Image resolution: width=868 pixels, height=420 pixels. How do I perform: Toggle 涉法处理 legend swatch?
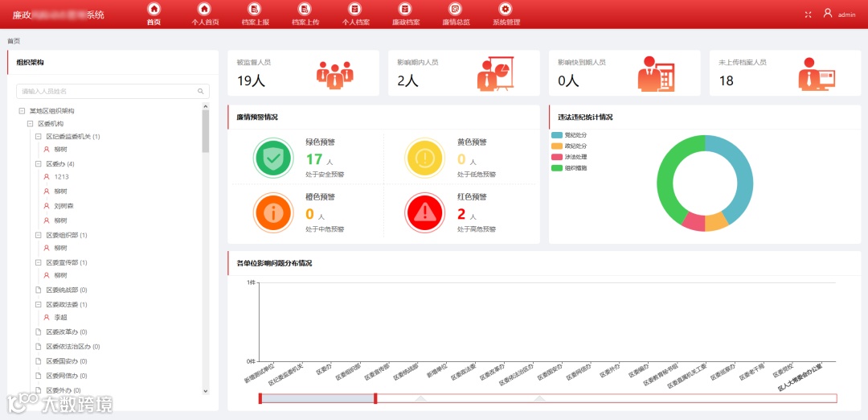point(557,157)
